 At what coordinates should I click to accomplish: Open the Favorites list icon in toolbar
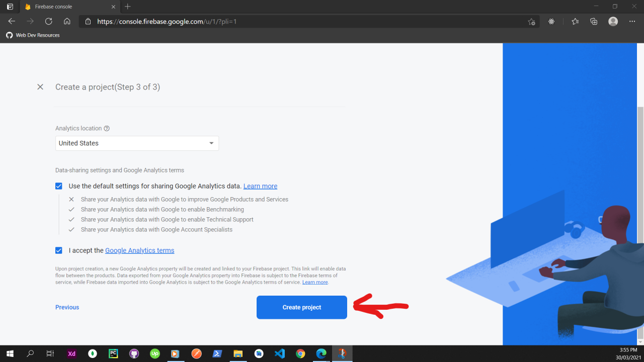(575, 22)
